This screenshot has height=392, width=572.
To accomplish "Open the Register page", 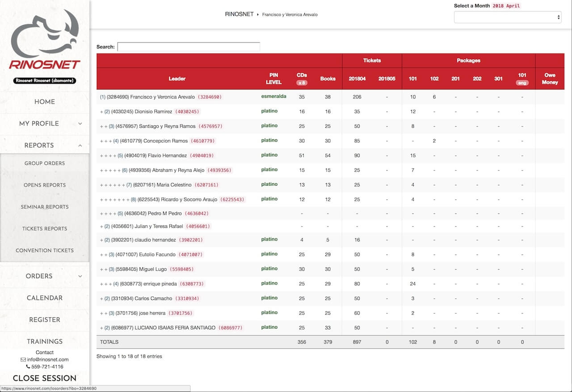I will tap(45, 320).
